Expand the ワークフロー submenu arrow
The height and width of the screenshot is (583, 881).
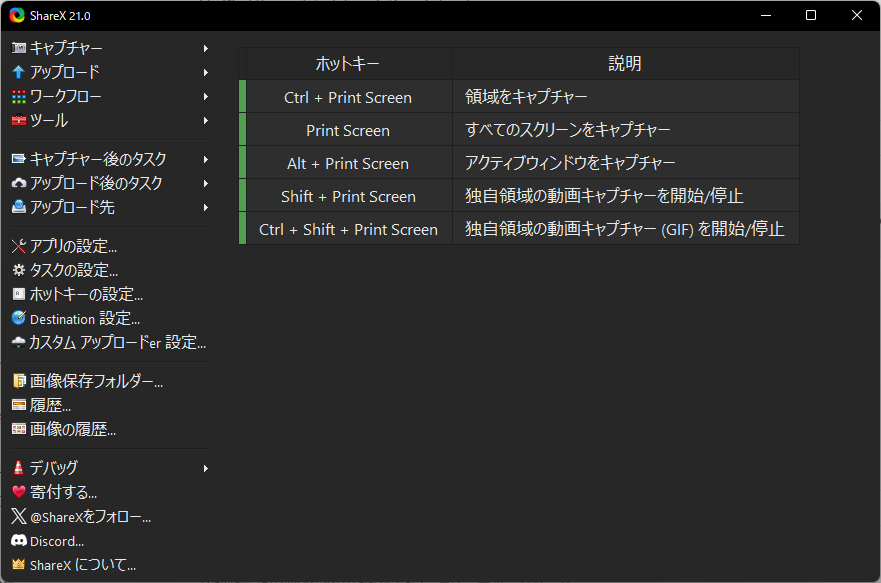(206, 97)
